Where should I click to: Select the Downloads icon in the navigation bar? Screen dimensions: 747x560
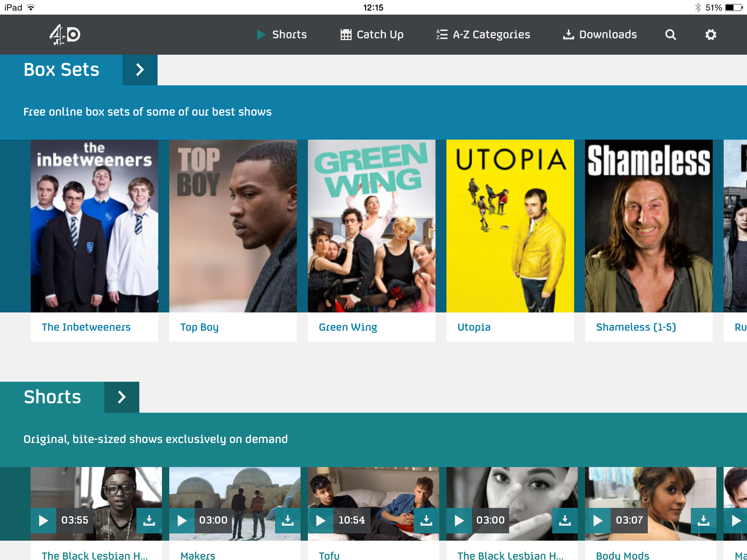[x=568, y=34]
